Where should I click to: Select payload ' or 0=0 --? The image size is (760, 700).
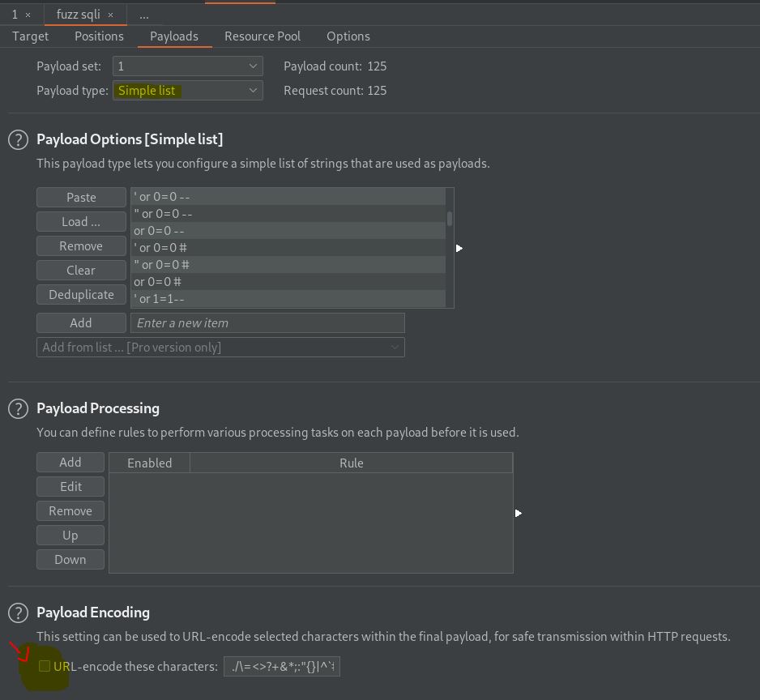288,197
